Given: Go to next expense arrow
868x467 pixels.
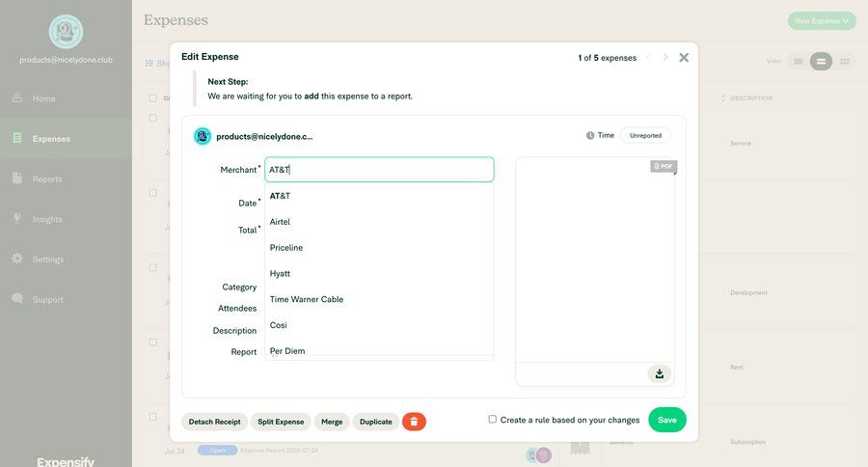Looking at the screenshot, I should (665, 58).
